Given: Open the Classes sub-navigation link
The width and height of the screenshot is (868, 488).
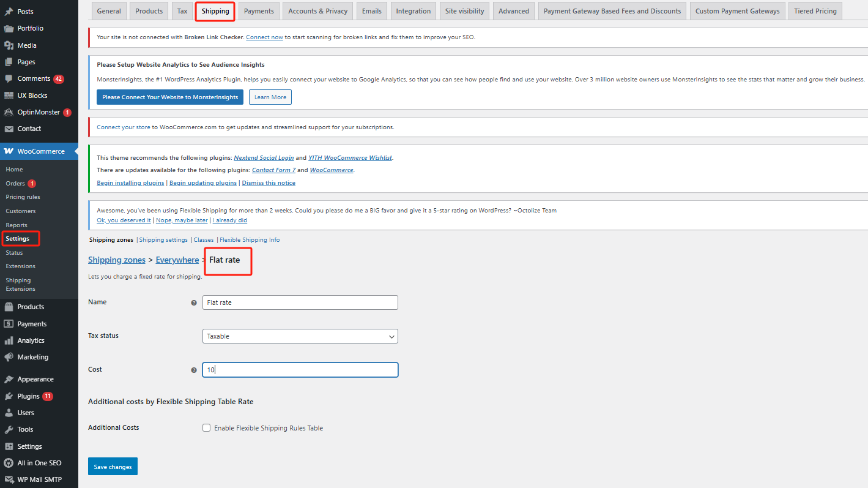Looking at the screenshot, I should [x=204, y=240].
